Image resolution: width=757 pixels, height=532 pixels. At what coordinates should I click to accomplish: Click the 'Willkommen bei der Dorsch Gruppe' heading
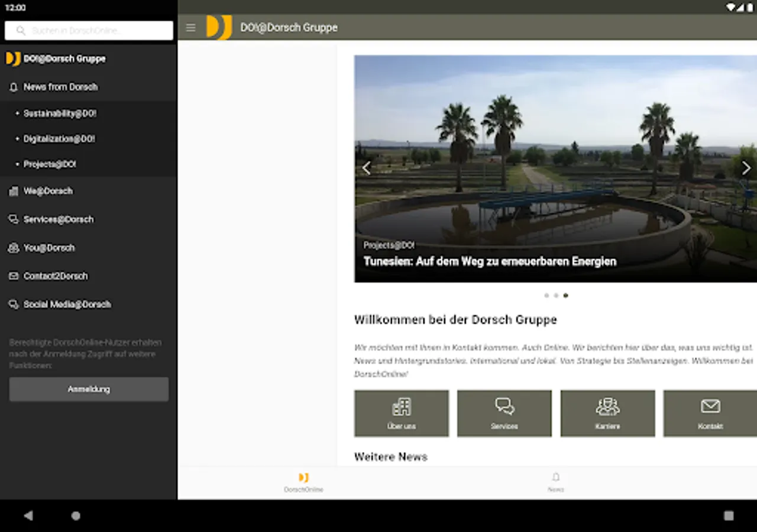455,320
